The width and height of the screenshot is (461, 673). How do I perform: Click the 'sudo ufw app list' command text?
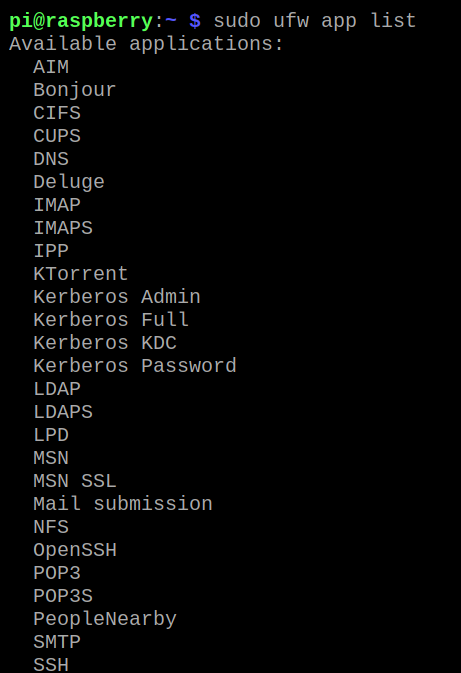coord(315,21)
